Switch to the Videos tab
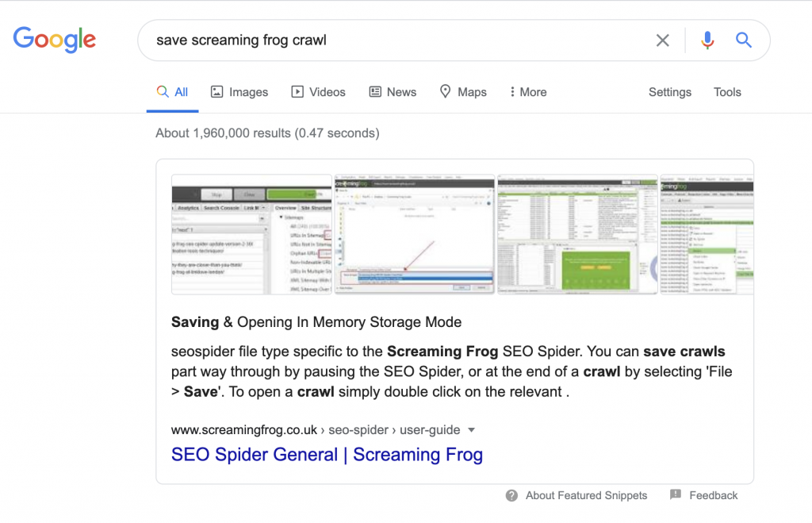 click(318, 92)
